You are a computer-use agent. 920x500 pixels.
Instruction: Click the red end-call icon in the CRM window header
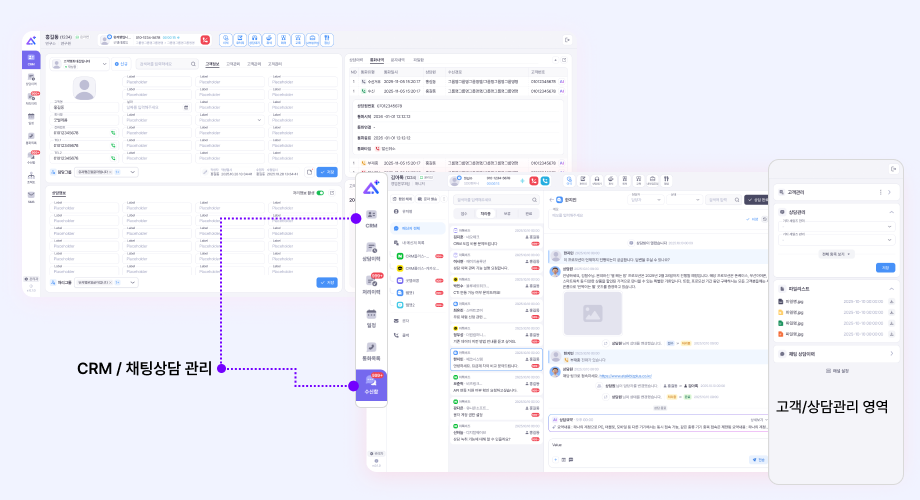(205, 40)
